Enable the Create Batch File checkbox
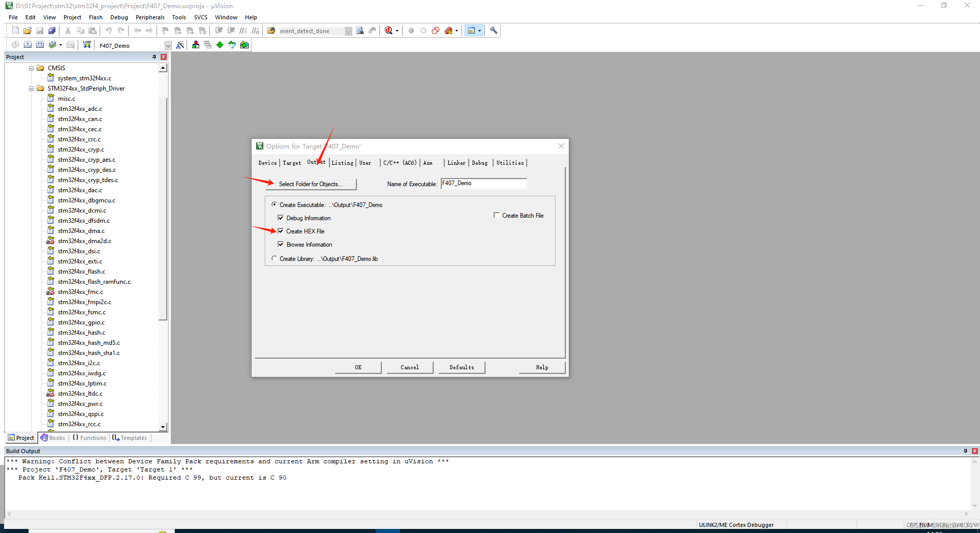 pos(497,215)
